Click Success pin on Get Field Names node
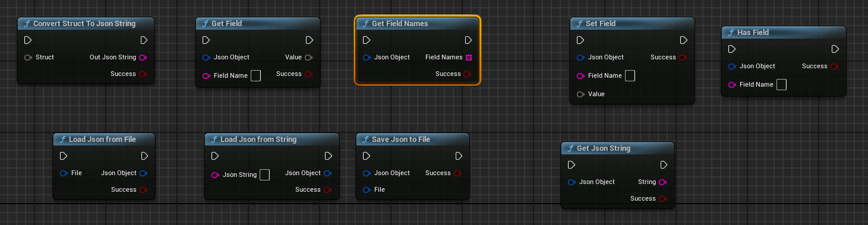 468,74
